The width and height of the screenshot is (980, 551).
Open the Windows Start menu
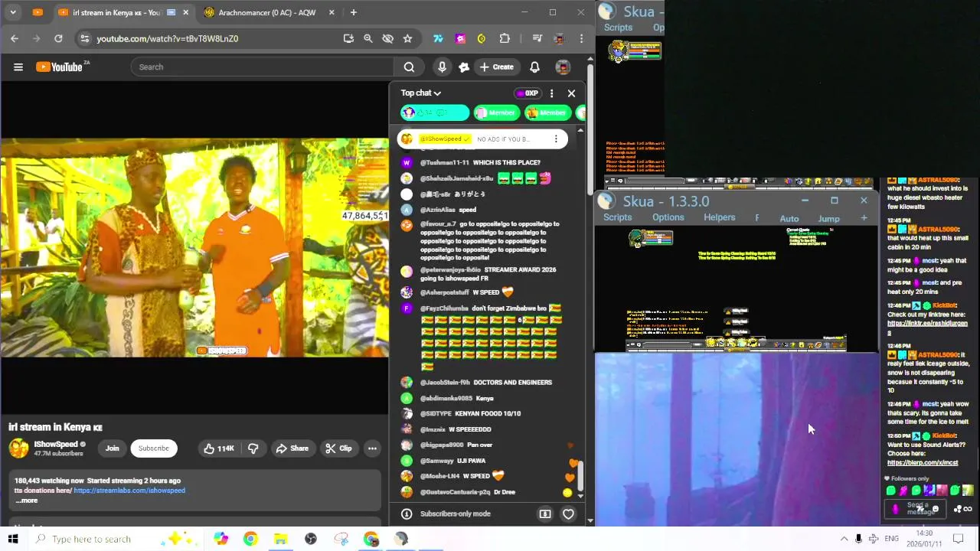click(x=13, y=539)
